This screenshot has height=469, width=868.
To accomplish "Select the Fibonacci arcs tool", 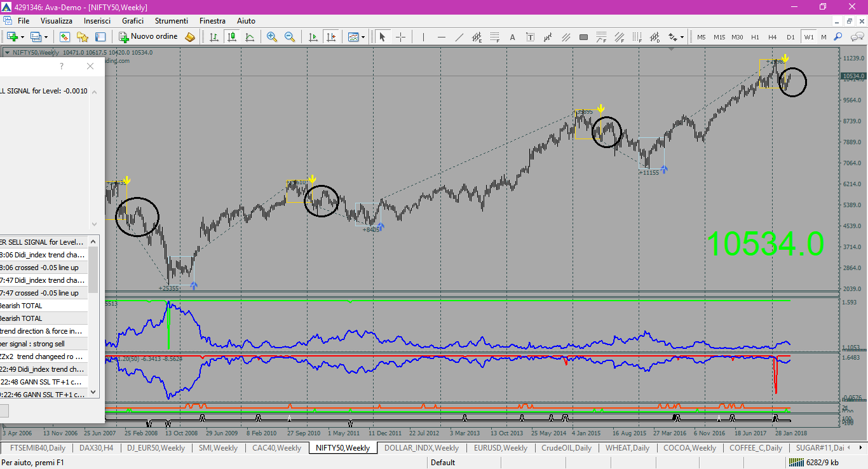I will [x=601, y=37].
